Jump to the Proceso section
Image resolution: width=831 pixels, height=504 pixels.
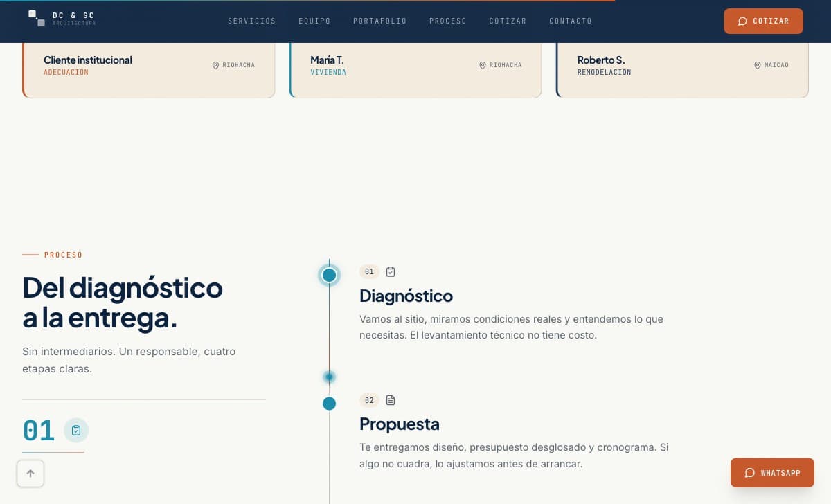pos(447,21)
